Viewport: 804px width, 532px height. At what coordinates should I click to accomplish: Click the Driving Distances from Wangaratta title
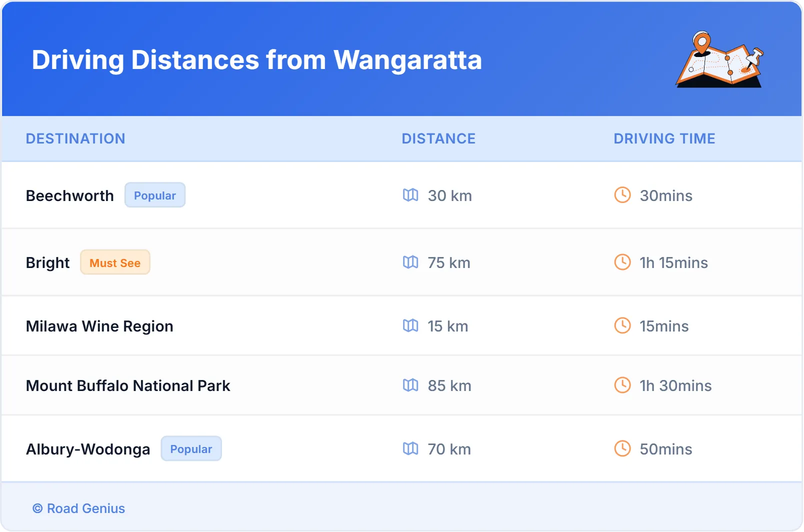[257, 60]
